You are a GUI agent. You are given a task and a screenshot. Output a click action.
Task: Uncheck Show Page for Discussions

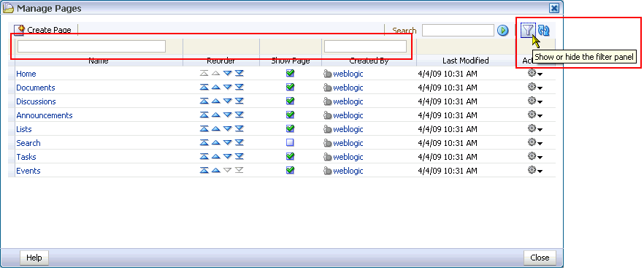pyautogui.click(x=290, y=101)
